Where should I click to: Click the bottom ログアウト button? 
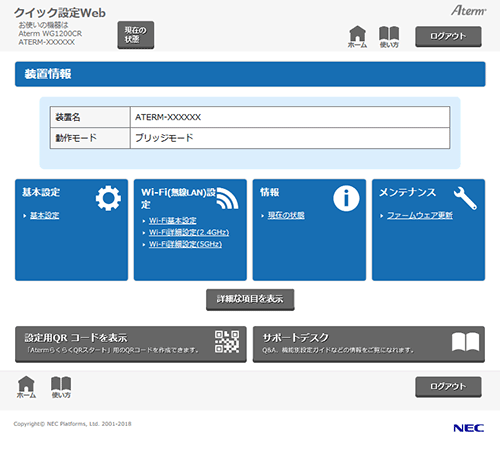448,387
